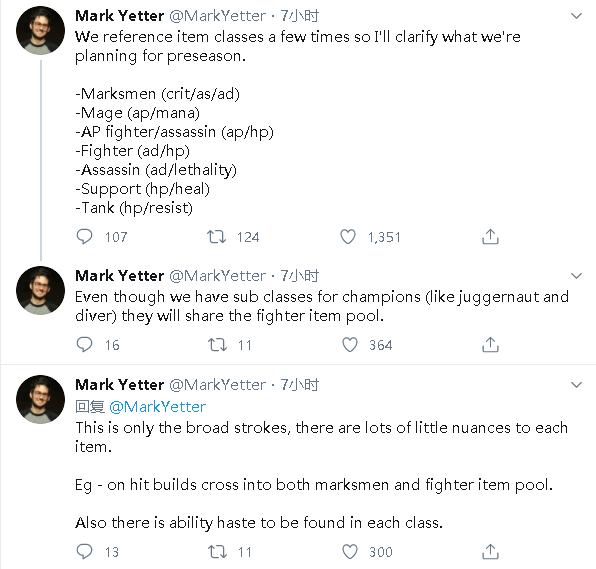The image size is (596, 569).
Task: Share the fighter item pool tweet
Action: pyautogui.click(x=490, y=344)
